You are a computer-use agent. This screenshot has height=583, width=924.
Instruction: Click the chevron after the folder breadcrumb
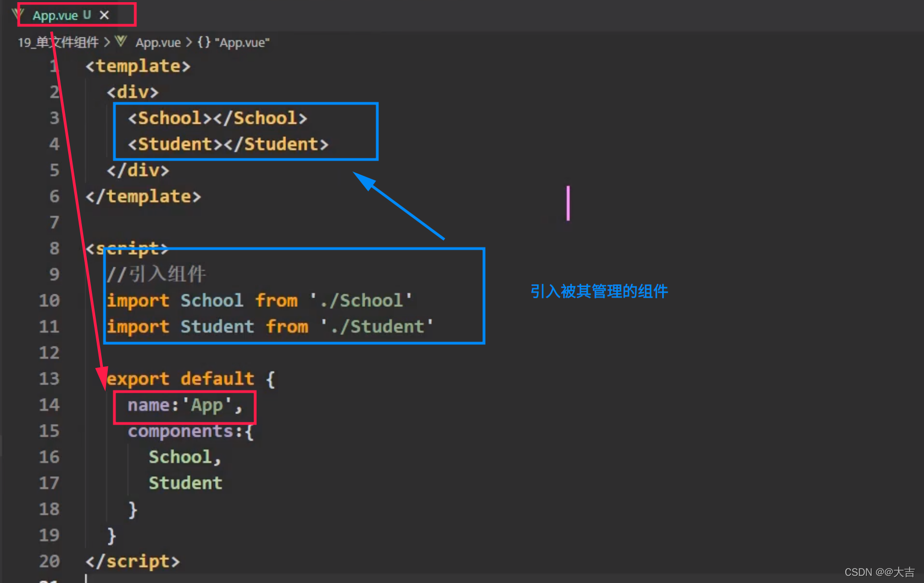(x=107, y=42)
